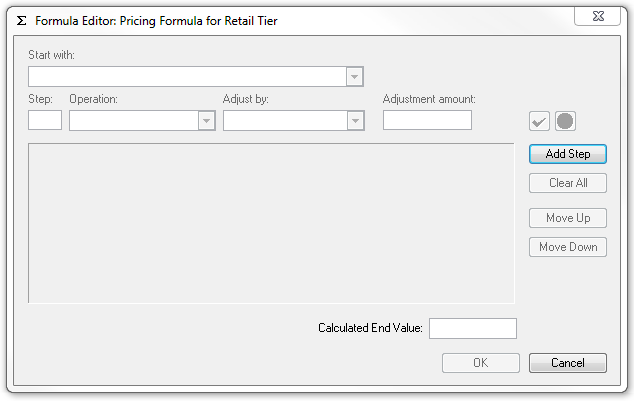Click the Calculated End Value field
634x401 pixels.
[x=473, y=328]
